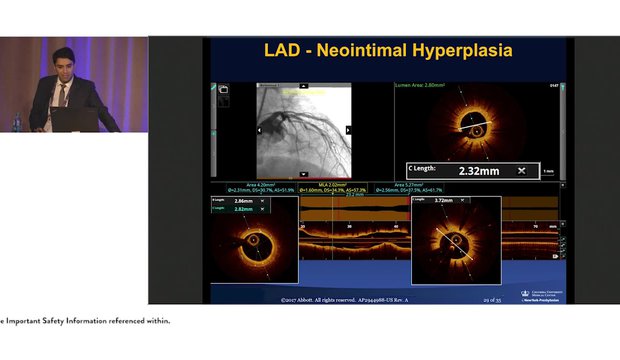The height and width of the screenshot is (360, 620).
Task: Select the MLA 2.02mm² marker label
Action: pos(333,188)
